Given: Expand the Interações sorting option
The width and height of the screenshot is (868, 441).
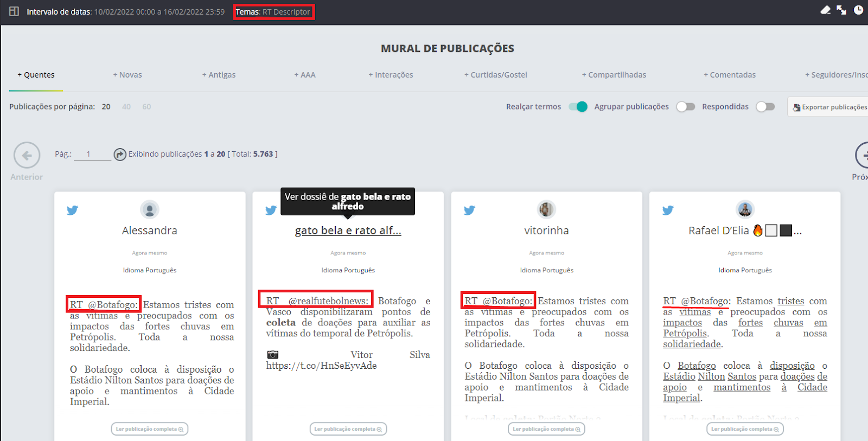Looking at the screenshot, I should coord(391,75).
